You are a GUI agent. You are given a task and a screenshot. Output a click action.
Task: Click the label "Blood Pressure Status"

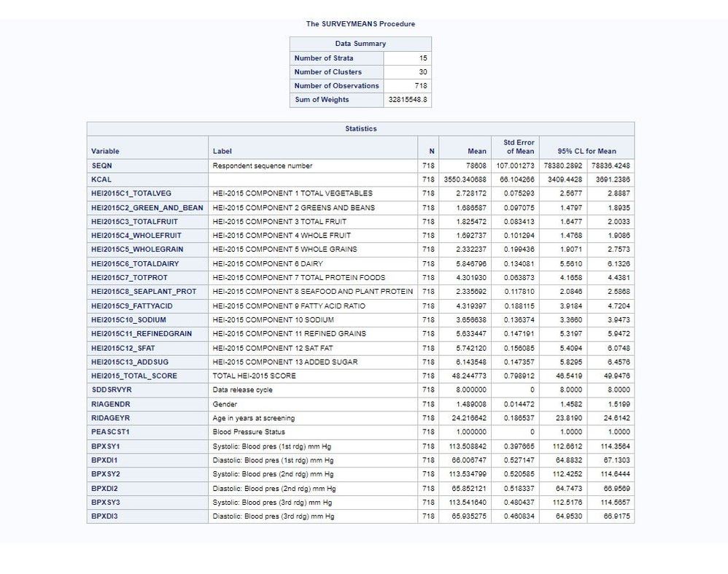tap(249, 433)
